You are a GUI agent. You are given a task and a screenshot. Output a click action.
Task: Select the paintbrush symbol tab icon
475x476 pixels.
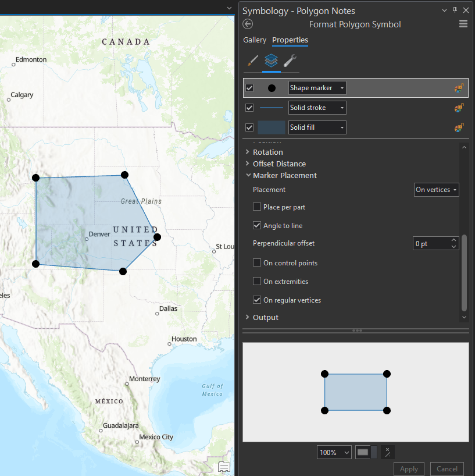pyautogui.click(x=252, y=61)
